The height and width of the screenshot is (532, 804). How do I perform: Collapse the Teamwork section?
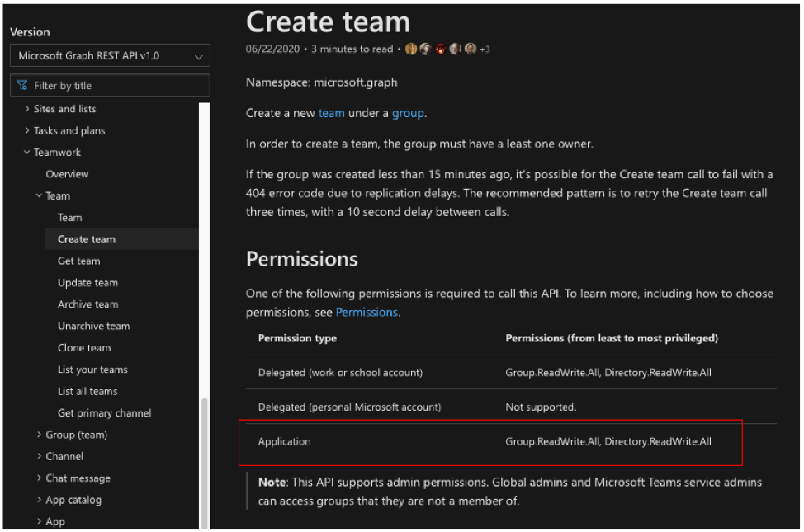[26, 153]
